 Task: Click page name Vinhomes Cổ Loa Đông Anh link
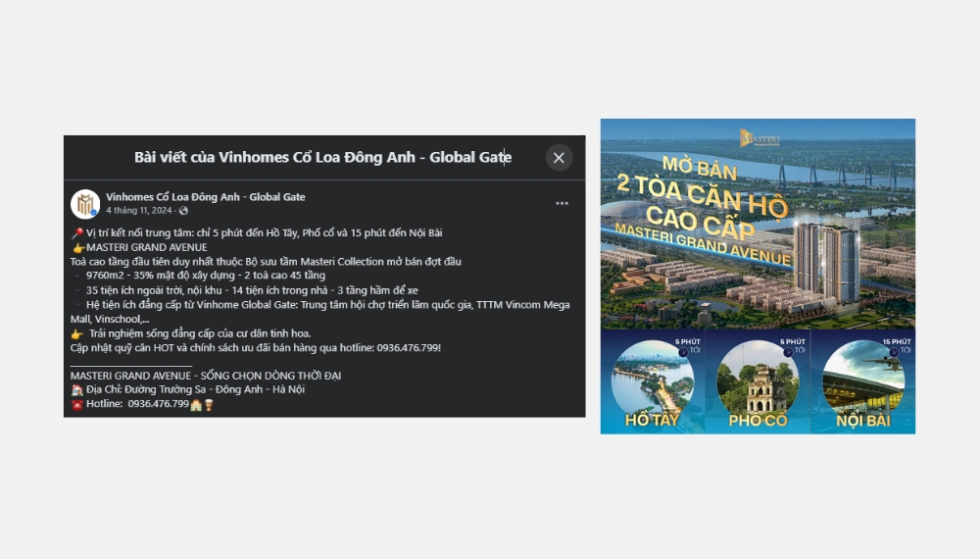(206, 197)
